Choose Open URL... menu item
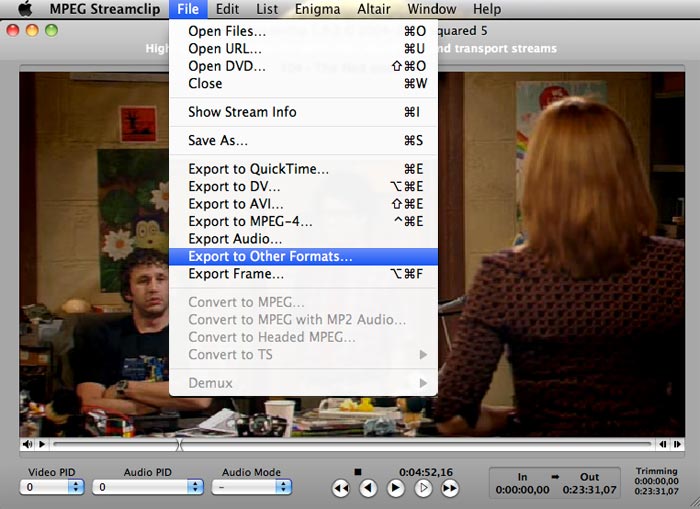The image size is (700, 509). point(303,48)
